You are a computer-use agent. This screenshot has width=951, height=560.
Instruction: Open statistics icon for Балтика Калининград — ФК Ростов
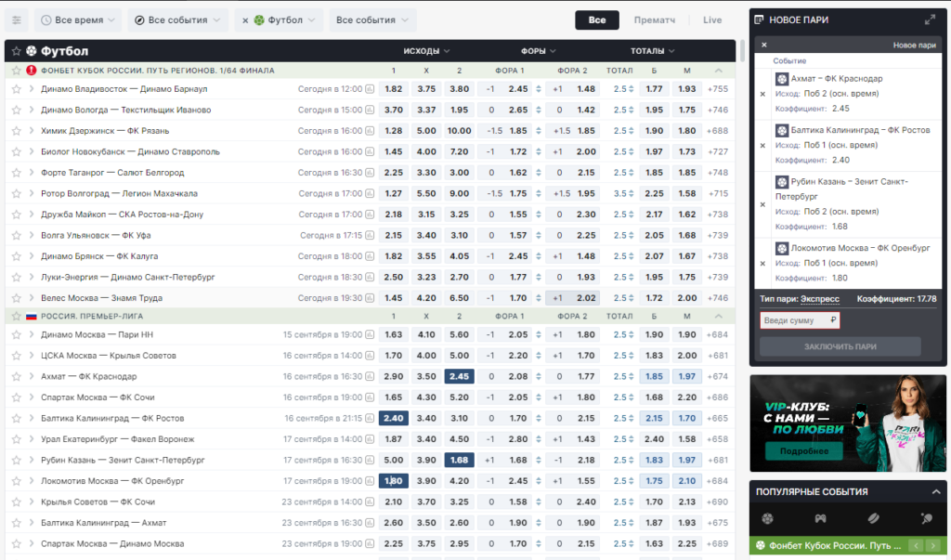click(x=370, y=419)
